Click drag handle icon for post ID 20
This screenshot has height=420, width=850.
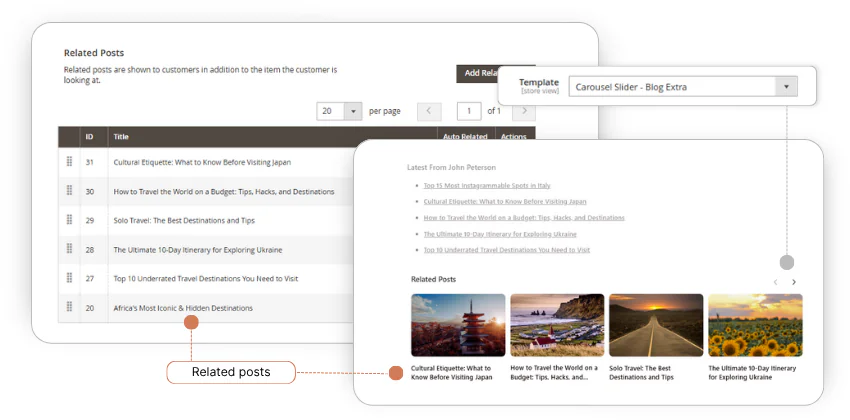70,308
